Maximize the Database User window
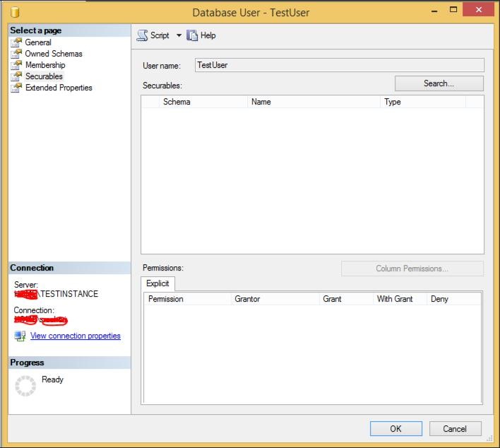The image size is (500, 448). click(453, 10)
